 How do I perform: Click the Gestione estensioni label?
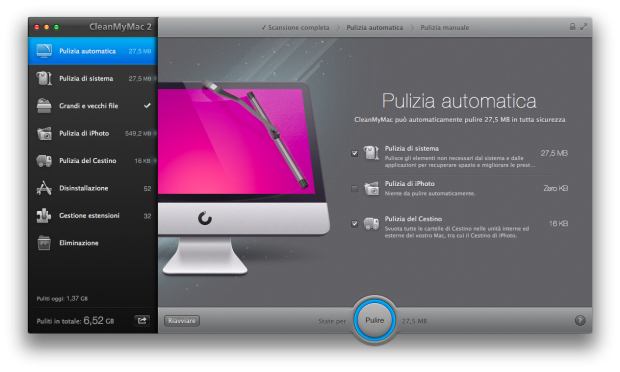[x=89, y=215]
